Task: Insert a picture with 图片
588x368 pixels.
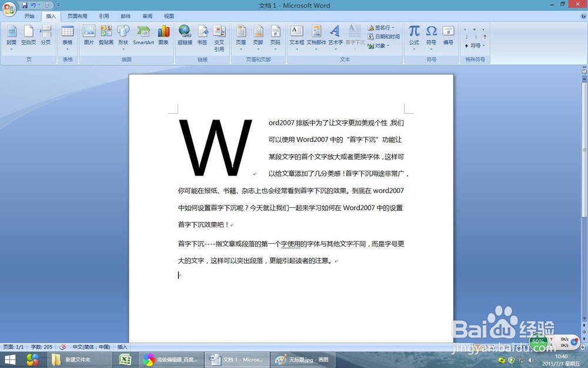Action: click(x=89, y=35)
